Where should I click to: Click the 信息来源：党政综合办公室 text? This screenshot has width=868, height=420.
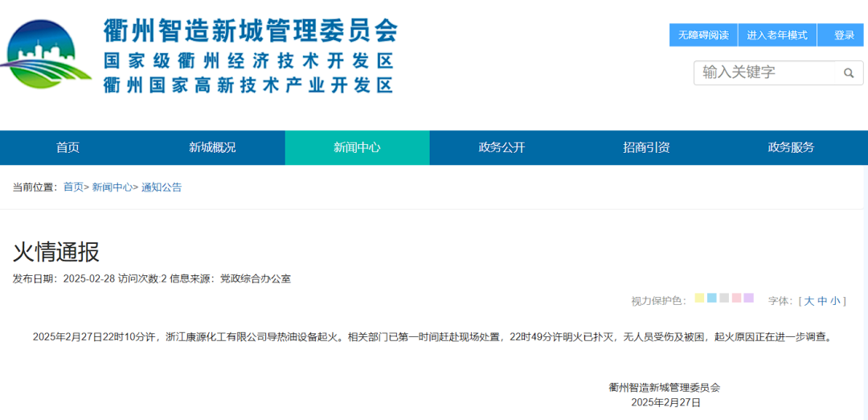(x=231, y=278)
